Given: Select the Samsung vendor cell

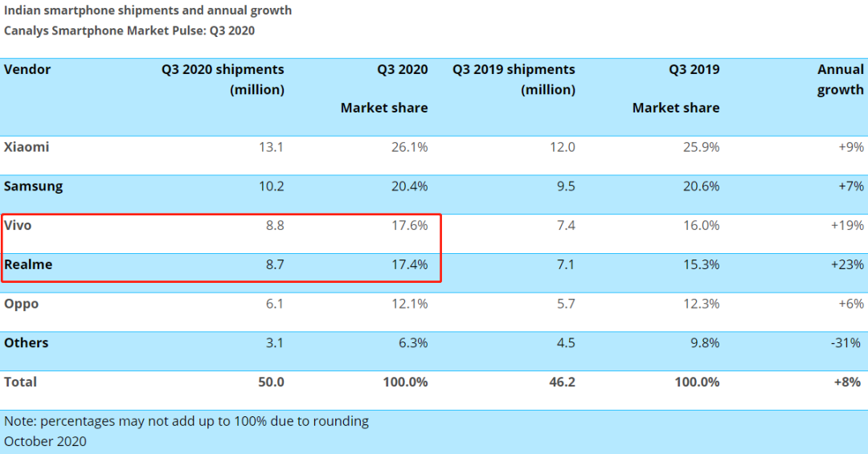Looking at the screenshot, I should 33,186.
